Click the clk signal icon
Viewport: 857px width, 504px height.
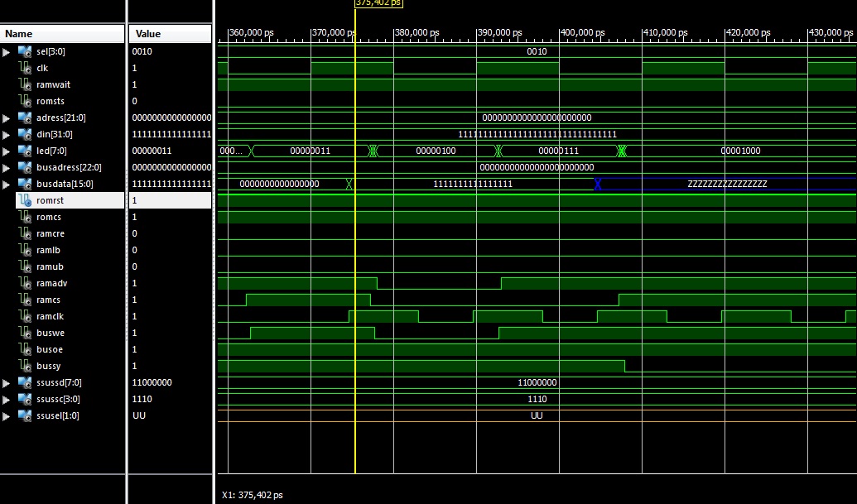[25, 68]
